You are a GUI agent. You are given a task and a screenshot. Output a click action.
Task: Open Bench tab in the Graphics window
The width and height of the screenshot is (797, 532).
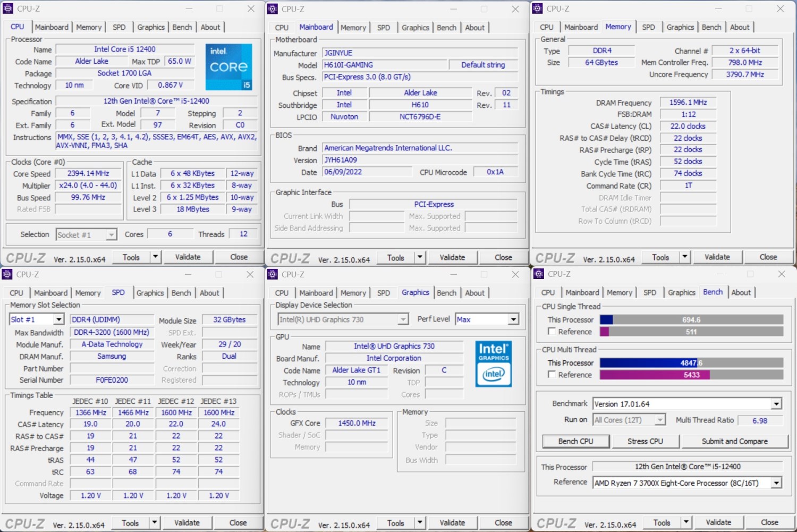(x=446, y=293)
